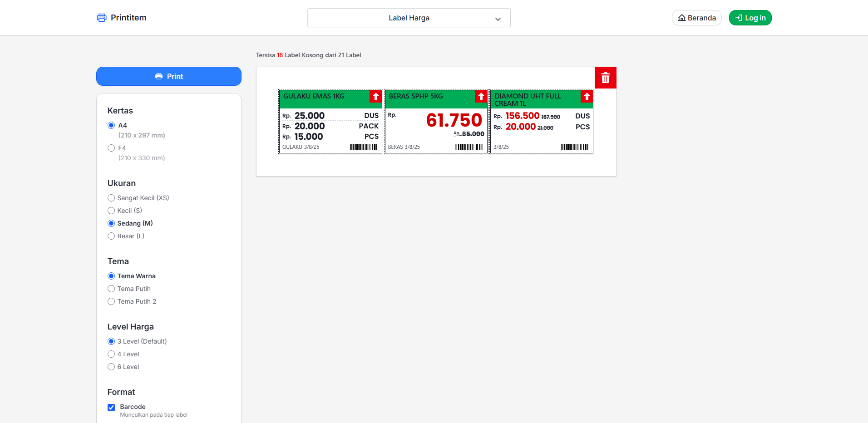The height and width of the screenshot is (423, 868).
Task: Click the arrow icon on DIAMOND UHT label
Action: pos(587,96)
